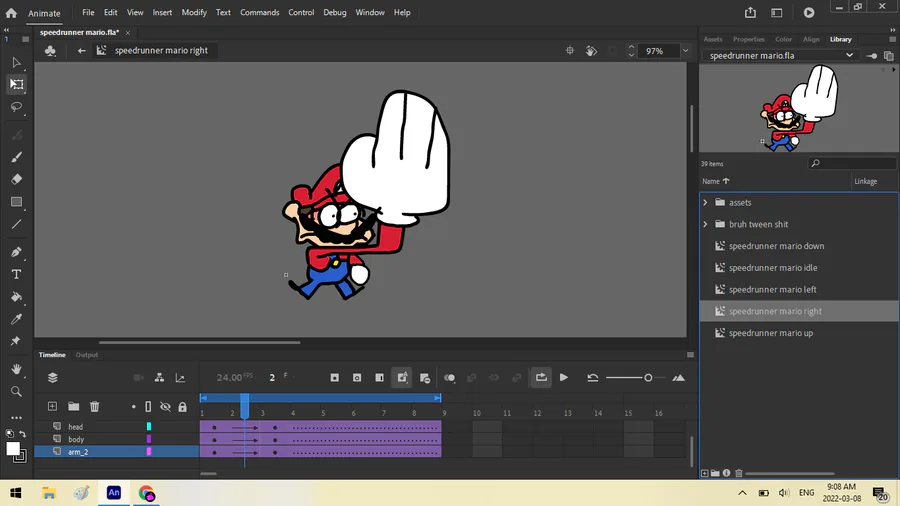Screen dimensions: 900x506
Task: Play the timeline animation
Action: 564,377
